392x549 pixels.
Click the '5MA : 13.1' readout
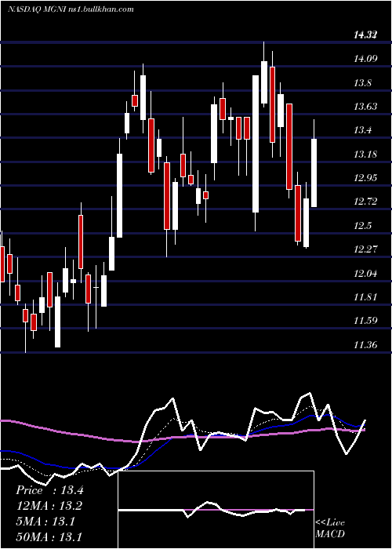tap(45, 522)
